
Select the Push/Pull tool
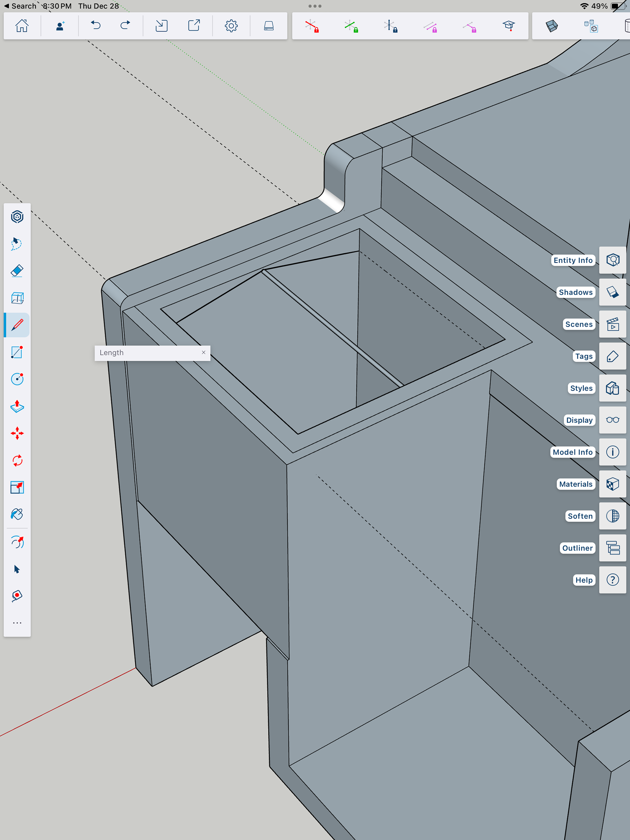17,406
